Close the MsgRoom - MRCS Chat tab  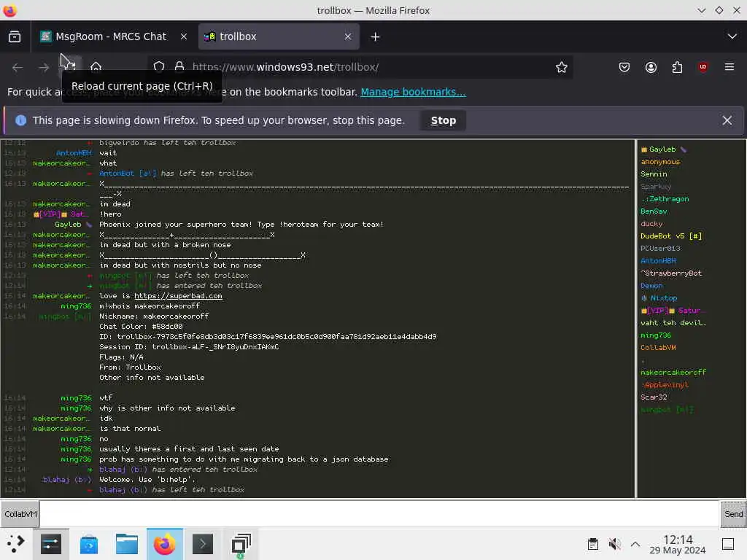[183, 36]
